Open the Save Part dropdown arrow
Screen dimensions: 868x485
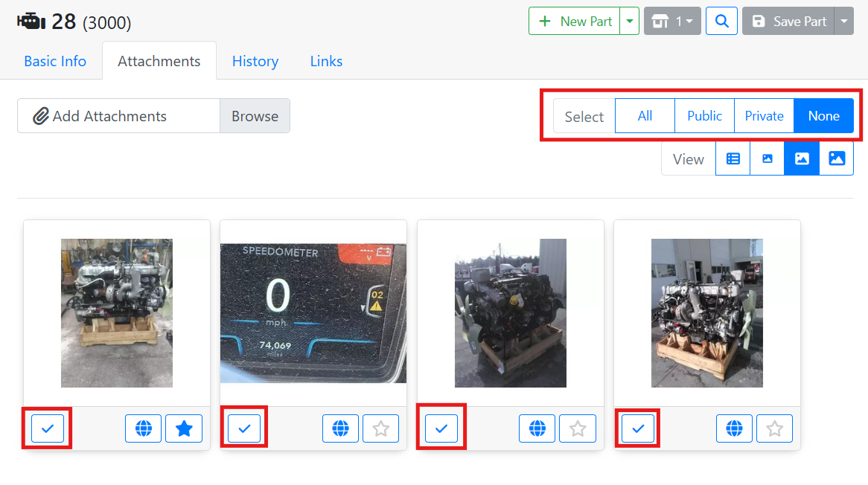click(x=843, y=21)
